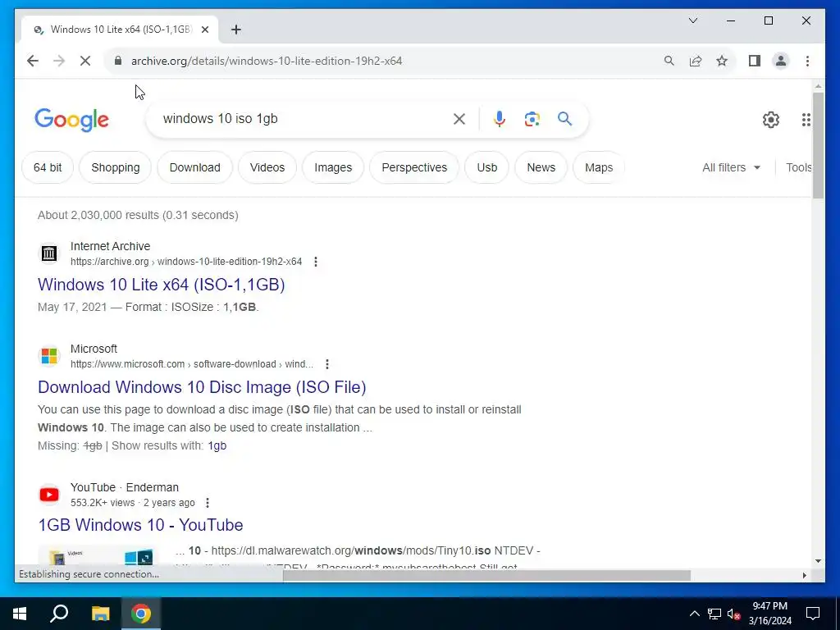
Task: Click the Chrome taskbar icon
Action: [x=141, y=614]
